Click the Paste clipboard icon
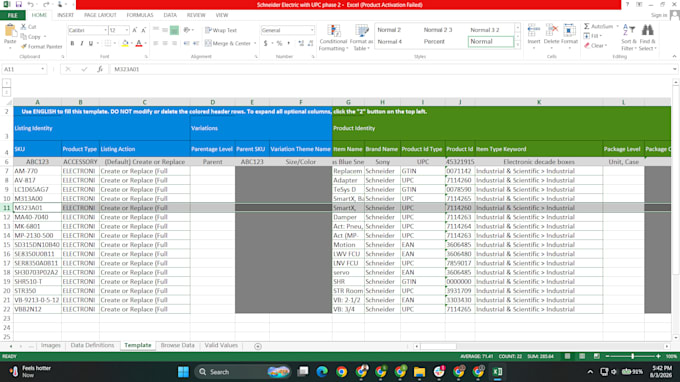The image size is (680, 382). click(x=10, y=31)
